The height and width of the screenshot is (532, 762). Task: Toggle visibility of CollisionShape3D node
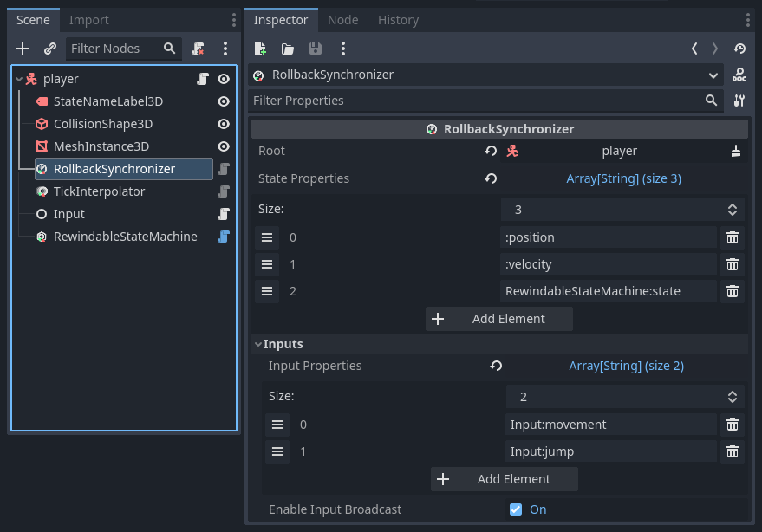(224, 124)
